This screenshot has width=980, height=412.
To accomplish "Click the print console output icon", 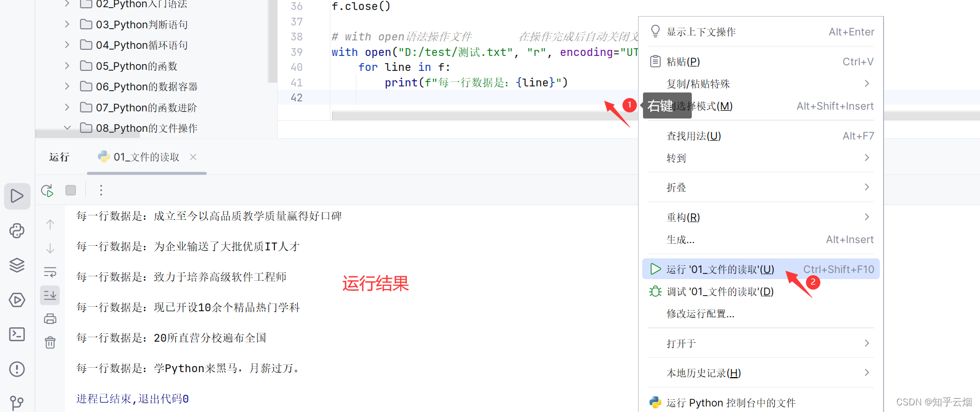I will (x=50, y=319).
